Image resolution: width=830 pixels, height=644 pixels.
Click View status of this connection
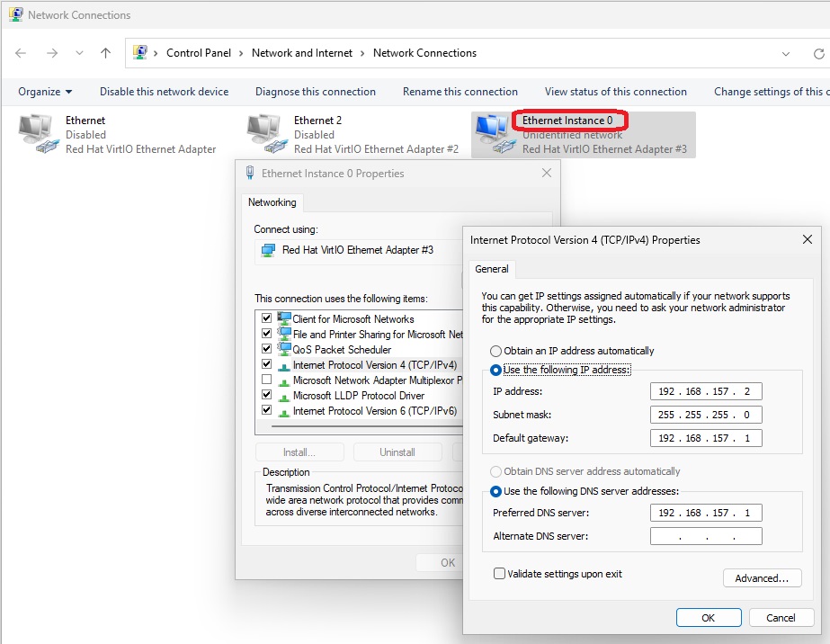[x=616, y=91]
